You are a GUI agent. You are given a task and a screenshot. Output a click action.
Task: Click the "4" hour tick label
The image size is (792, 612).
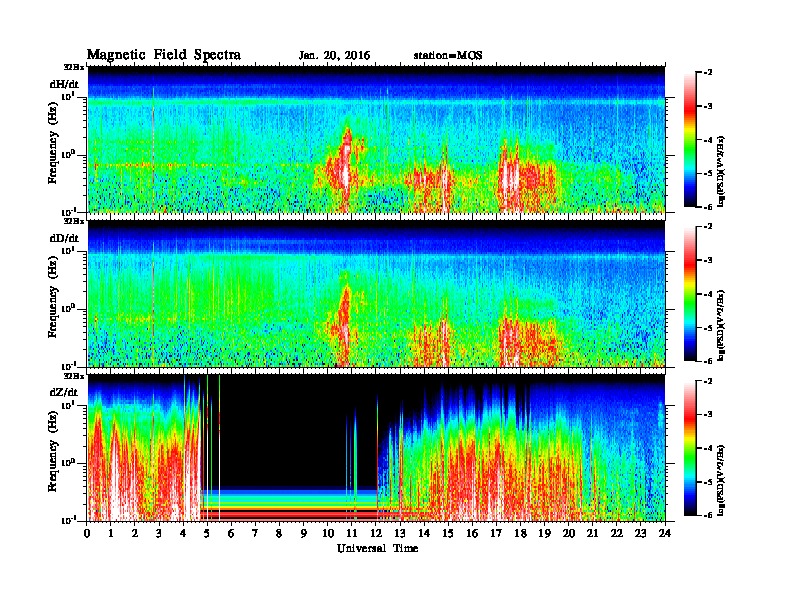[183, 534]
